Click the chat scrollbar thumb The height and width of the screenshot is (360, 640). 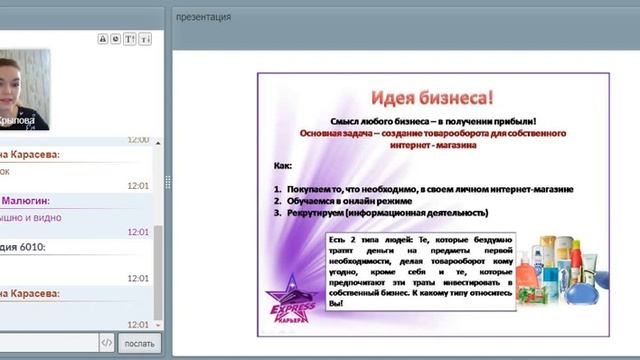coord(158,272)
